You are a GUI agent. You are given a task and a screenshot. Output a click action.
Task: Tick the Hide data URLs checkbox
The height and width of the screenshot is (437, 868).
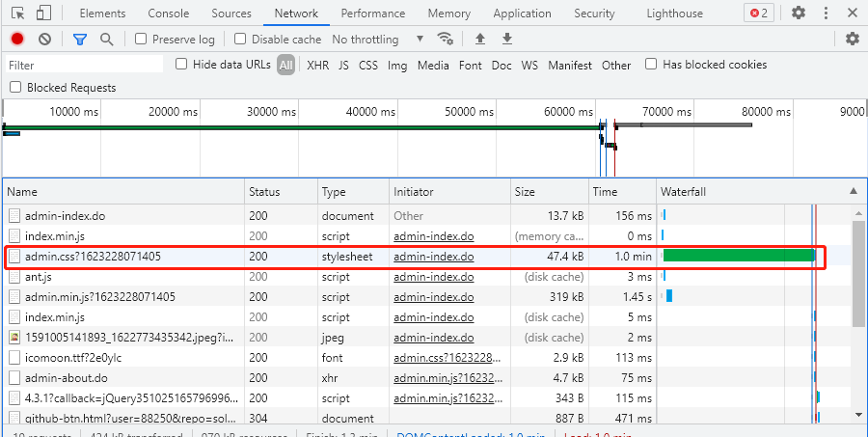[181, 65]
